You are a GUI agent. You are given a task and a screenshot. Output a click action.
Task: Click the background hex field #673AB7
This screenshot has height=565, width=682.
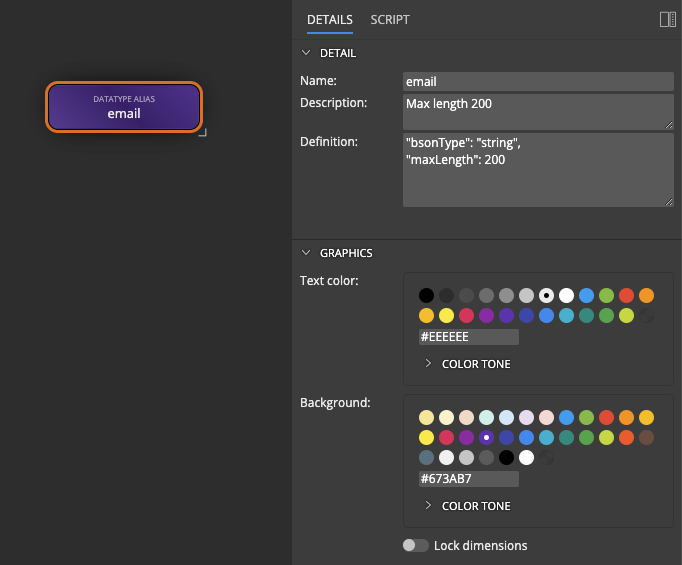tap(469, 479)
